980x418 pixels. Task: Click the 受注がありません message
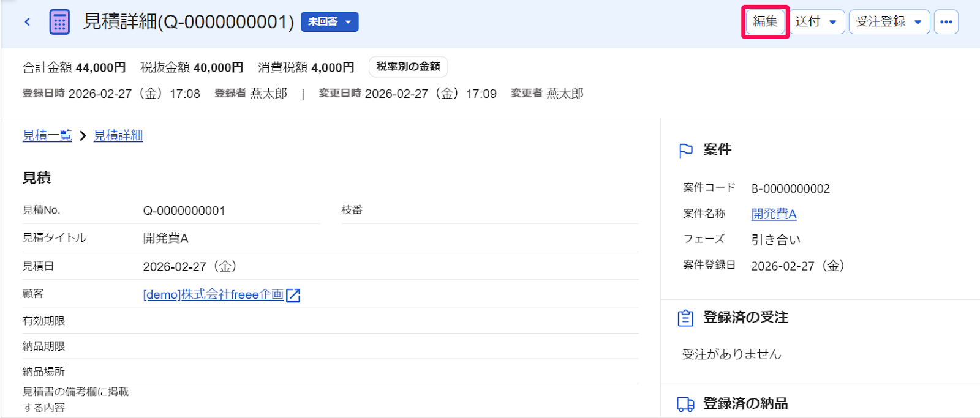coord(732,354)
